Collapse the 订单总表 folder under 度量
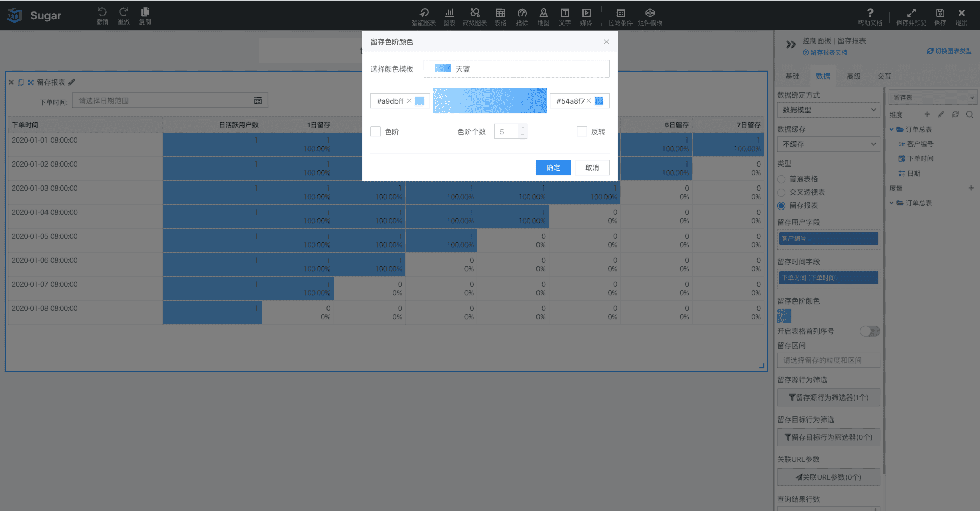Viewport: 980px width, 511px height. pyautogui.click(x=891, y=203)
